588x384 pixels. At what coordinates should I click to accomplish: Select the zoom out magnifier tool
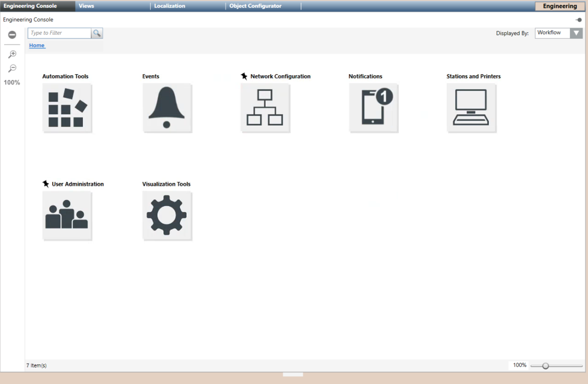(x=12, y=68)
